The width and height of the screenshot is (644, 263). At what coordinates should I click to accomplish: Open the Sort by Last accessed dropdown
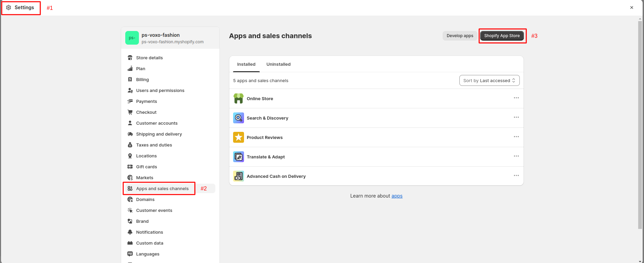489,80
